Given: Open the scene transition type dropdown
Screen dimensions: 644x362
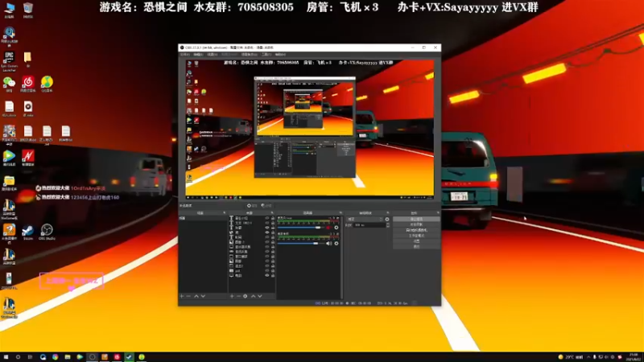Looking at the screenshot, I should click(x=365, y=219).
